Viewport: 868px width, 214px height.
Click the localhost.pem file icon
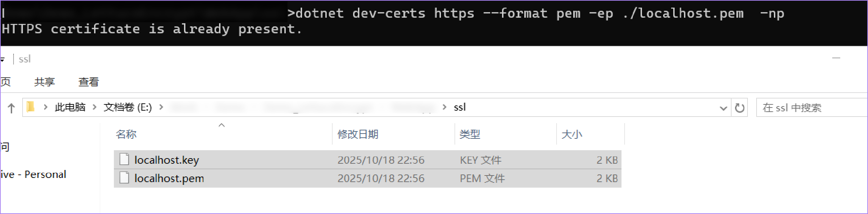point(124,178)
